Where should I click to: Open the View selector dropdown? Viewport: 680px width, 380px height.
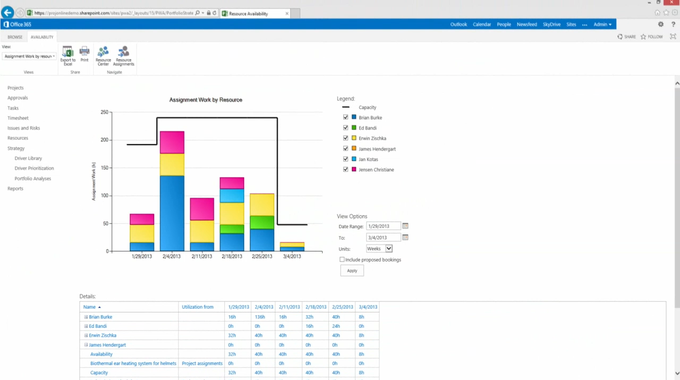[x=29, y=56]
